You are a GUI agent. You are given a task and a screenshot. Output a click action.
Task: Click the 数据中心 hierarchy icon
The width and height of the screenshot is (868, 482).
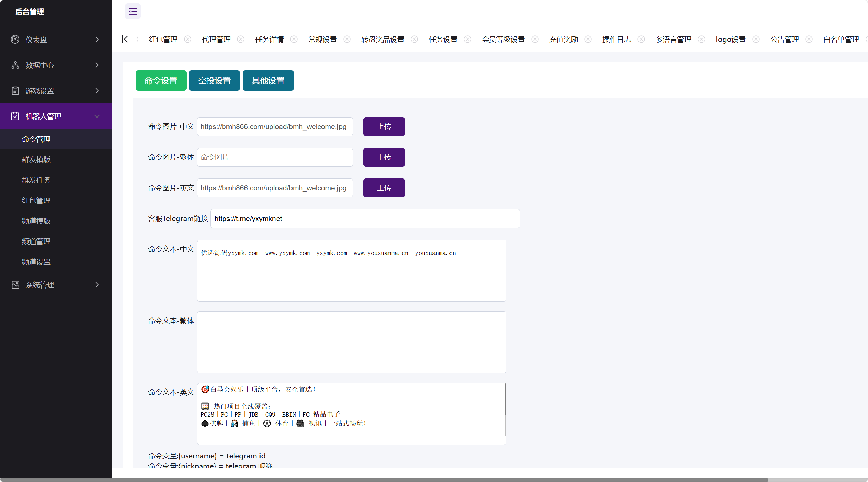pos(15,65)
